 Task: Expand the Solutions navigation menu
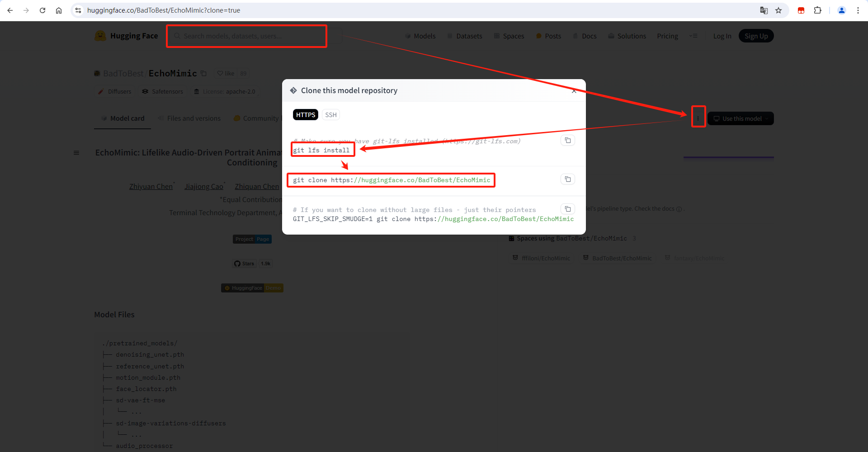(x=627, y=36)
